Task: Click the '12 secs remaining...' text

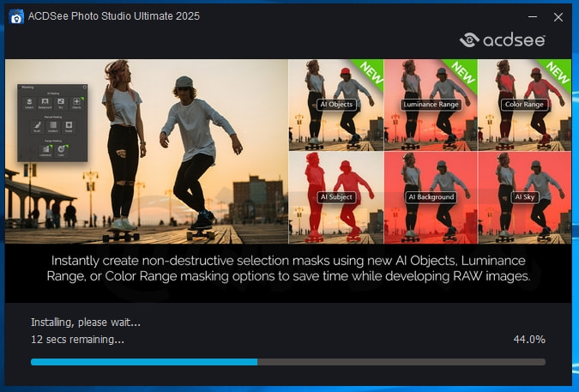Action: (x=77, y=340)
